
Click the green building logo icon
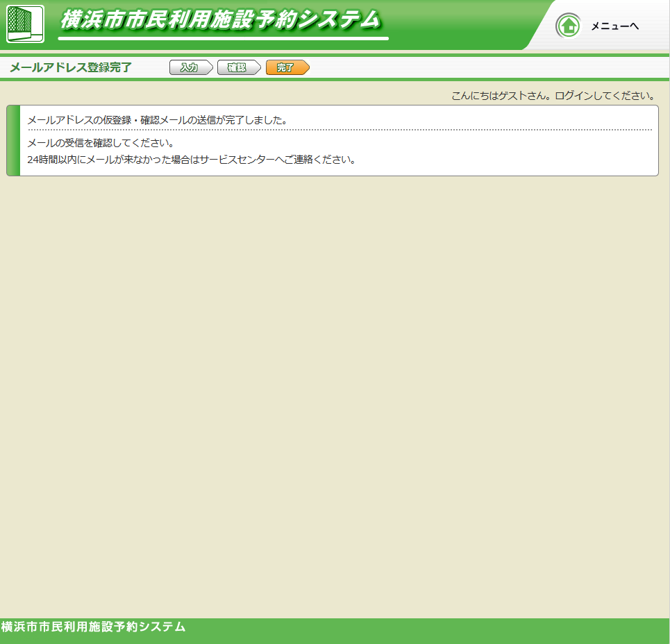[25, 24]
